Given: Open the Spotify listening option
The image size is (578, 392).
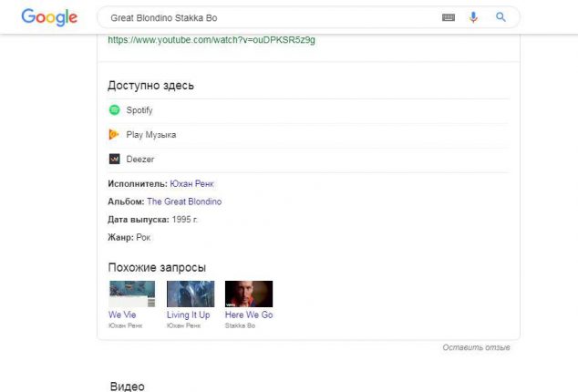Looking at the screenshot, I should (x=308, y=110).
